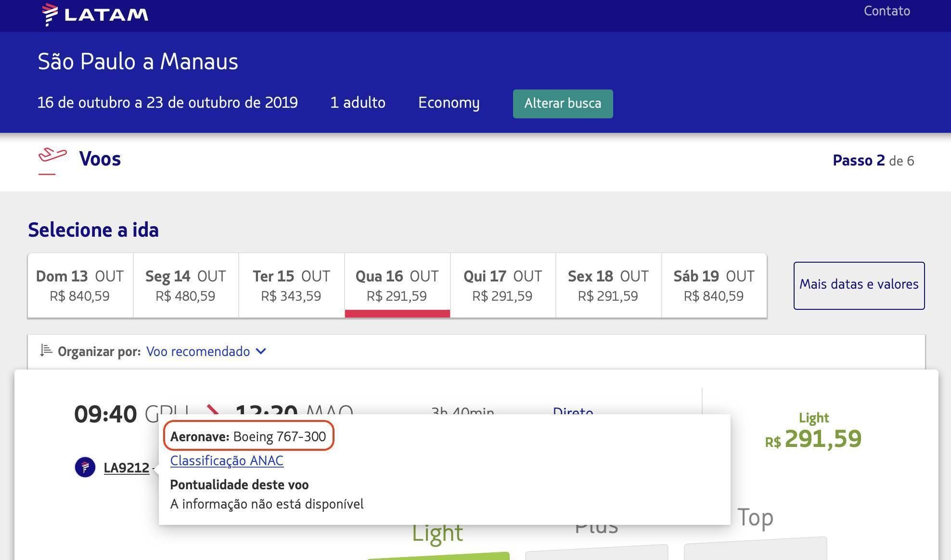Viewport: 951px width, 560px height.
Task: Click the LATAM airline icon beside LA9212
Action: coord(85,467)
